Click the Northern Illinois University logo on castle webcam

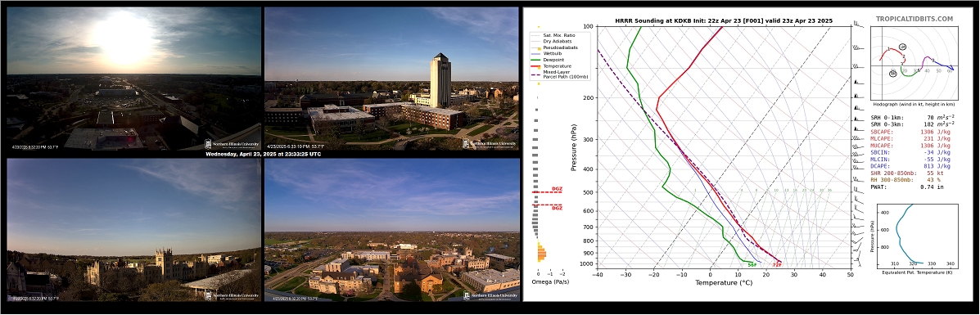tap(231, 295)
